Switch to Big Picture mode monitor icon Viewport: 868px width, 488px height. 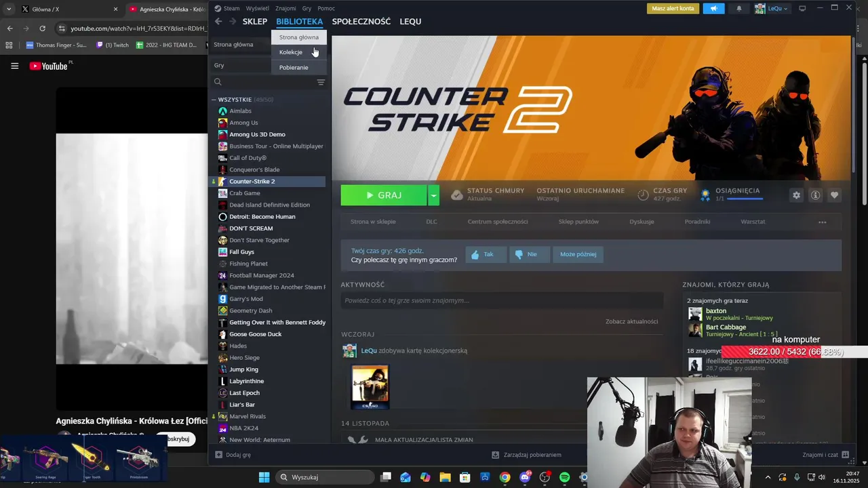coord(802,8)
